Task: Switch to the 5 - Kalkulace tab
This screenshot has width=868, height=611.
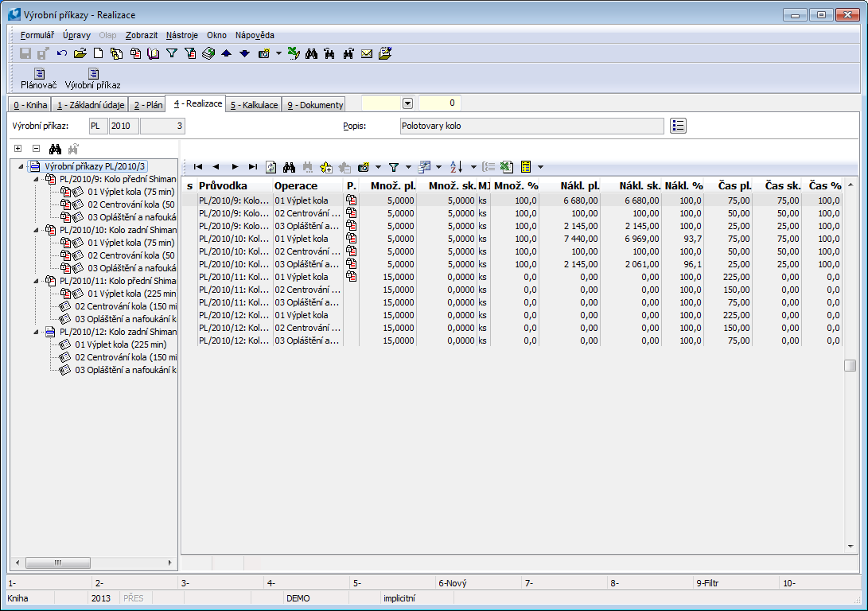Action: point(254,104)
